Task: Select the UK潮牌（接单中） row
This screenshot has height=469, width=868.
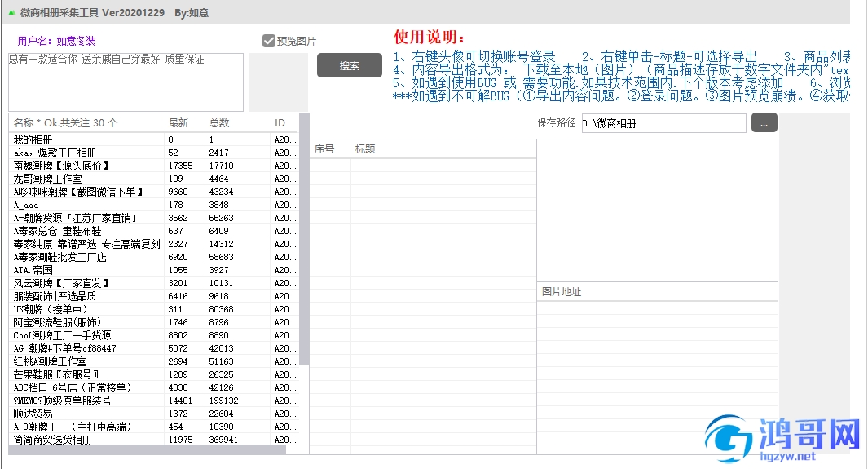Action: point(154,309)
